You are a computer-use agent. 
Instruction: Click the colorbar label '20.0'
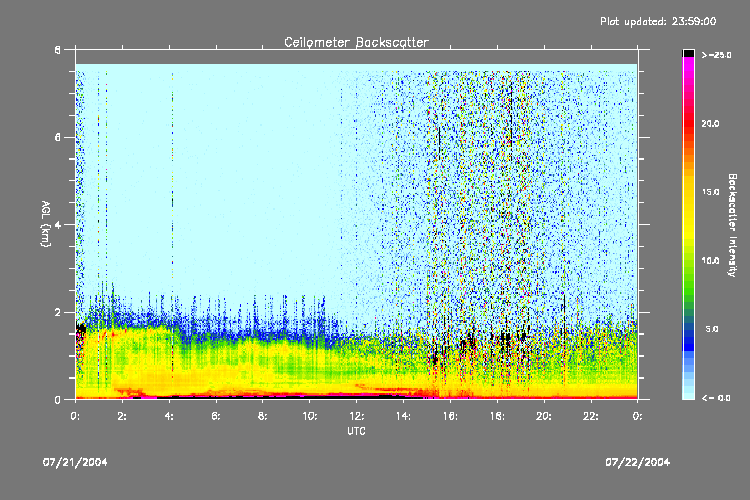click(x=710, y=124)
